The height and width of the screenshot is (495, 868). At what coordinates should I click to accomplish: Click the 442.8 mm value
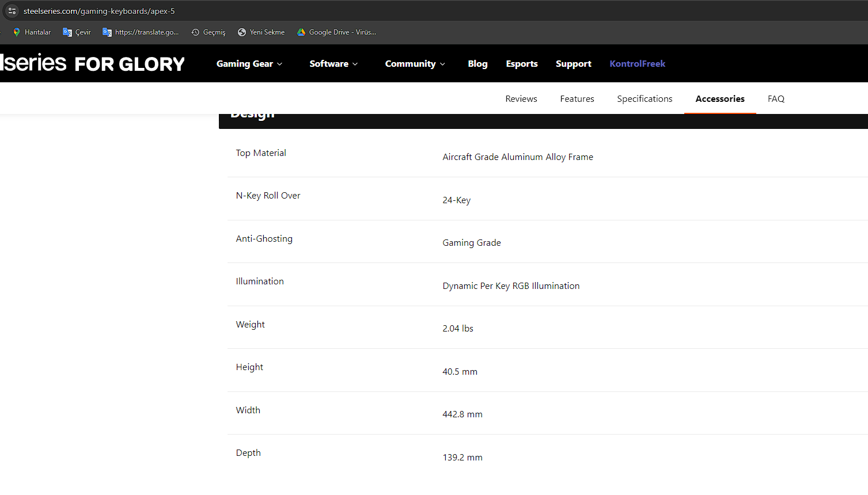[463, 414]
